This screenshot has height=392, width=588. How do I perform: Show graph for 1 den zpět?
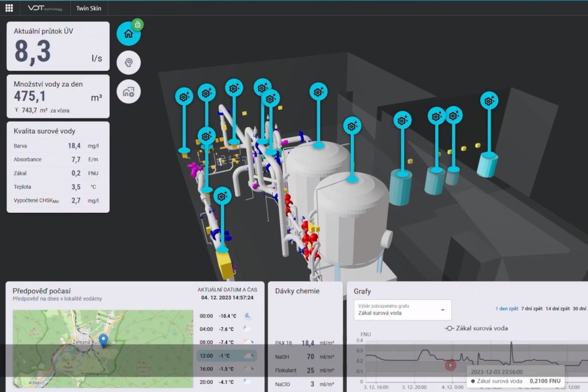tap(506, 308)
